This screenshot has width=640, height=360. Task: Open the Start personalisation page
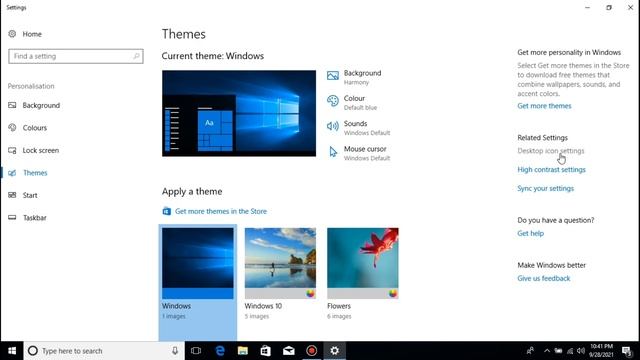click(22, 195)
